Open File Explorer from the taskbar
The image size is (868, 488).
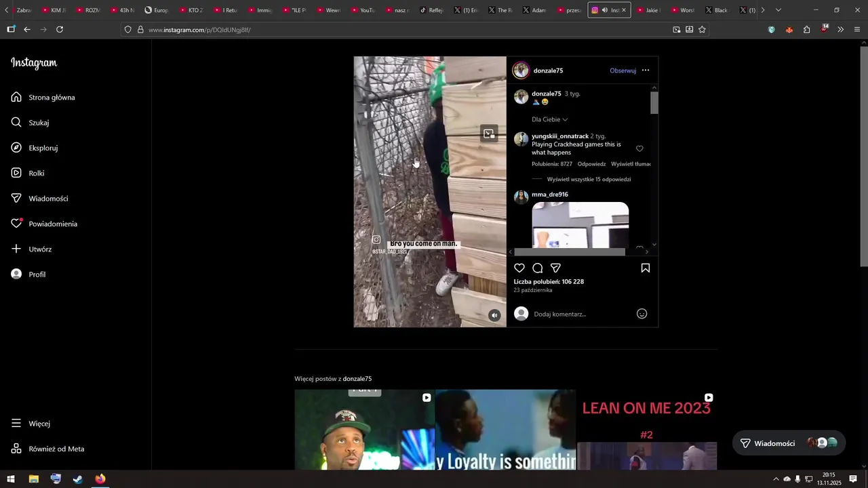33,479
